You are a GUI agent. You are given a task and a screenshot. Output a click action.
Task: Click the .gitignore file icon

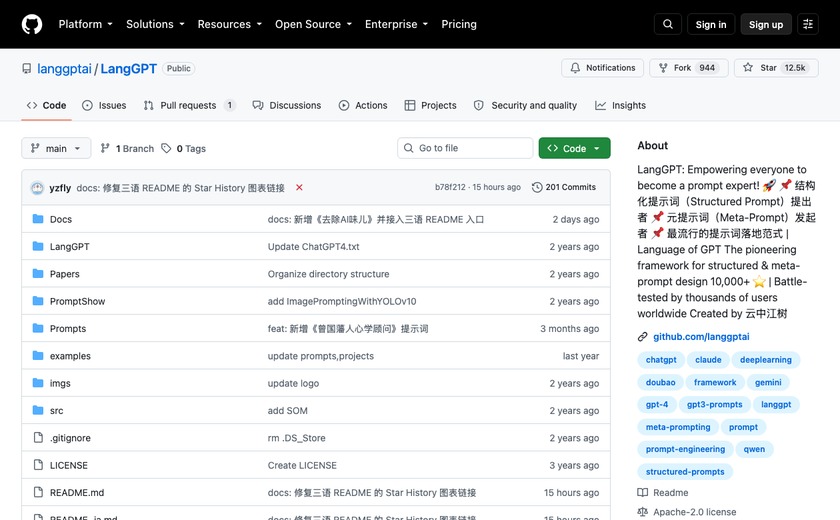pos(38,438)
